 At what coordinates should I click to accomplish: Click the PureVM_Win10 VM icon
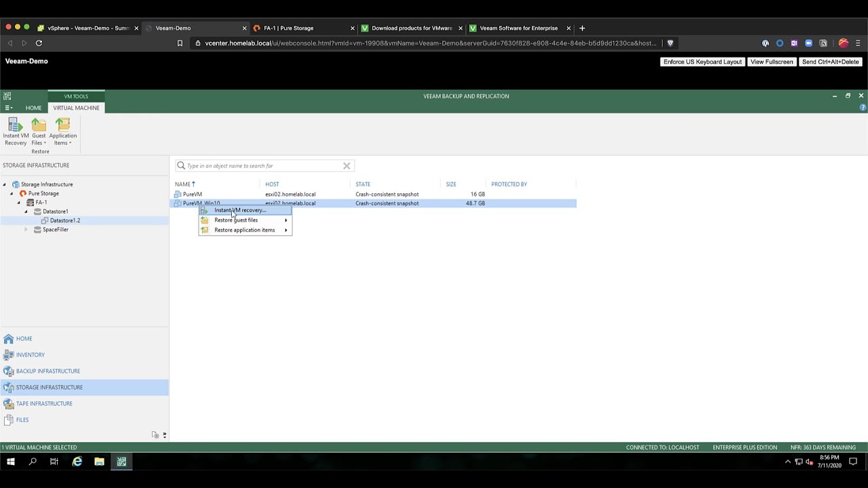tap(178, 203)
